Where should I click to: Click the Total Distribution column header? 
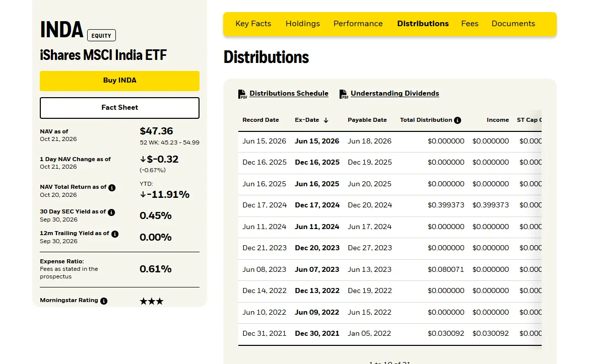(x=426, y=120)
